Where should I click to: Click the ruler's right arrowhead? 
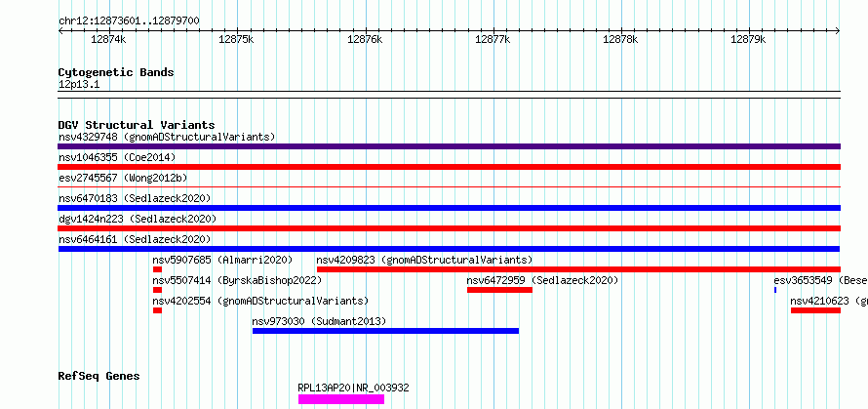tap(838, 31)
